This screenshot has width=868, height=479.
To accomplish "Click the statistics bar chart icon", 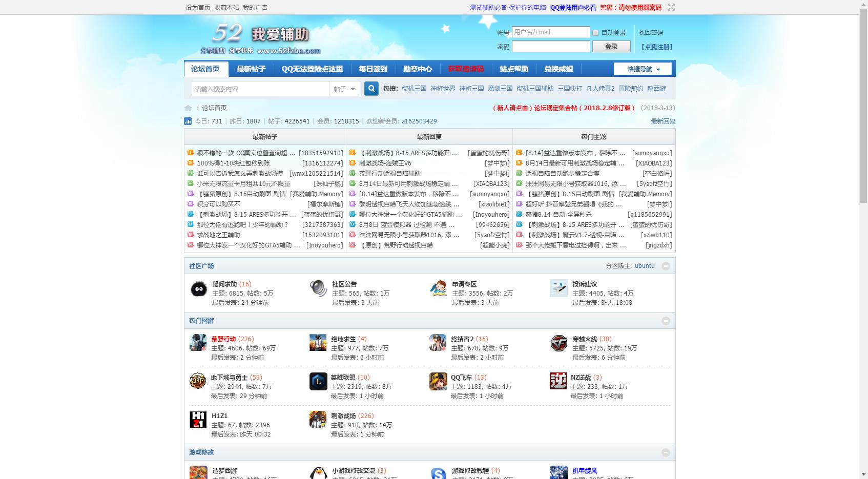I will tap(188, 121).
